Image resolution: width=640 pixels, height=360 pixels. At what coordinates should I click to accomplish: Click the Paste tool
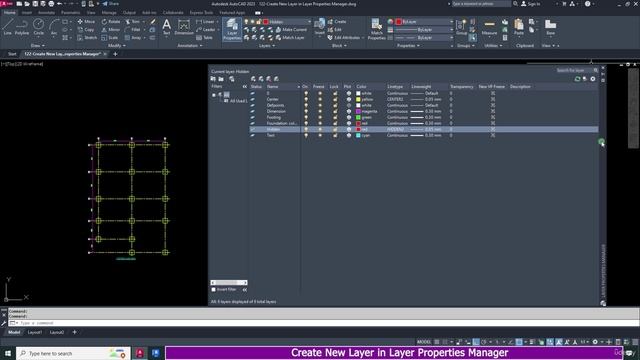[x=519, y=27]
